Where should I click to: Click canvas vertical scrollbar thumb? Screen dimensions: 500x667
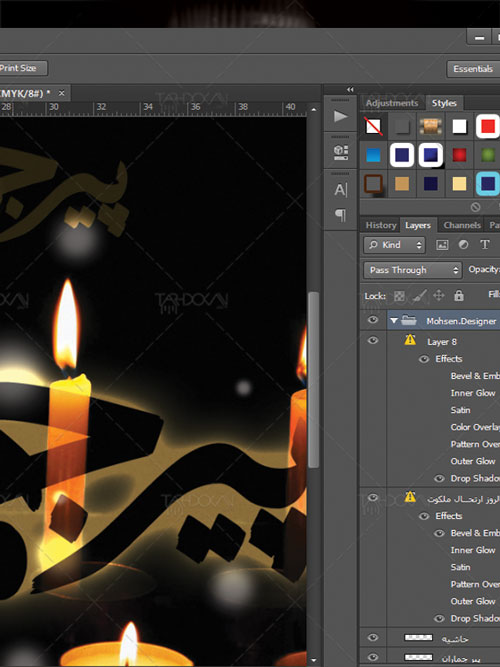point(314,380)
